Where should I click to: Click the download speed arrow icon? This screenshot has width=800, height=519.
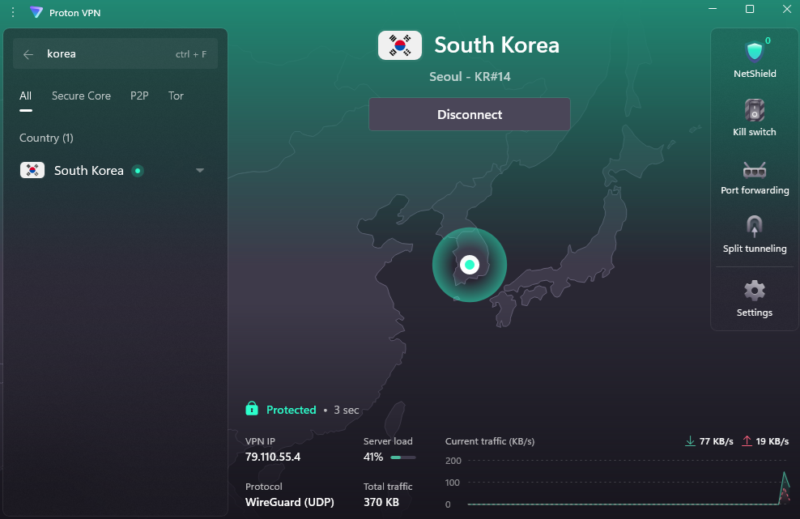pyautogui.click(x=690, y=441)
